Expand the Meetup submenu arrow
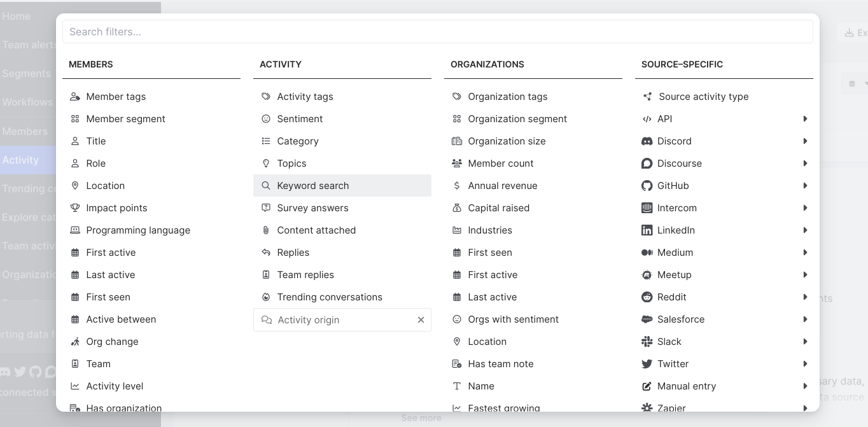Screen dimensions: 868x427 805,275
